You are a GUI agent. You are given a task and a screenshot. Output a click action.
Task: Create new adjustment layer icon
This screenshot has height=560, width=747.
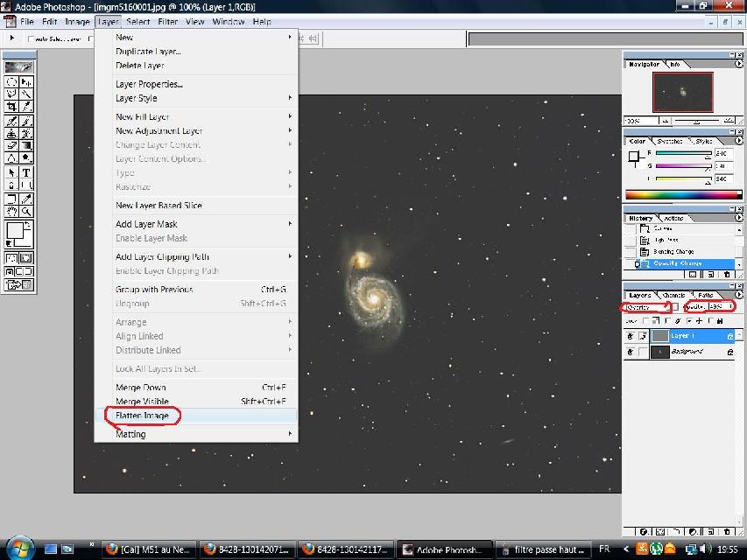click(x=694, y=531)
